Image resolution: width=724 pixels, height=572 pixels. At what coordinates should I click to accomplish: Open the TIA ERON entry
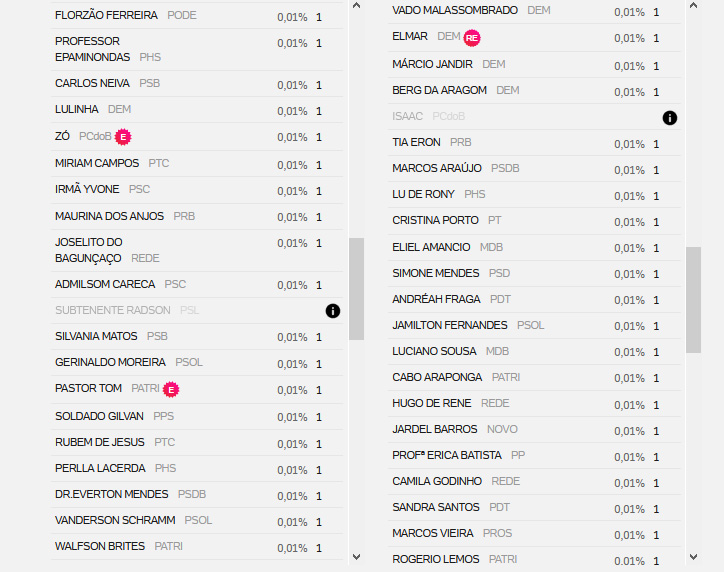pyautogui.click(x=534, y=143)
